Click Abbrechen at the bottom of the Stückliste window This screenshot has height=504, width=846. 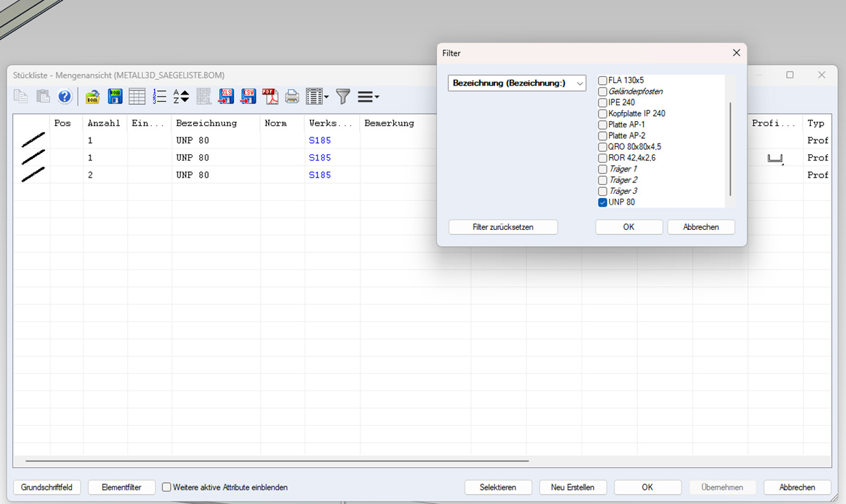click(x=797, y=487)
